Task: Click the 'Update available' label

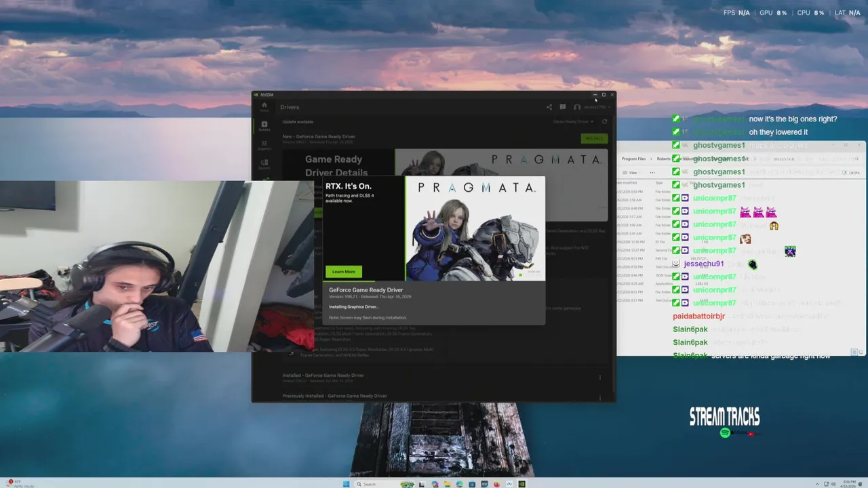Action: coord(298,122)
